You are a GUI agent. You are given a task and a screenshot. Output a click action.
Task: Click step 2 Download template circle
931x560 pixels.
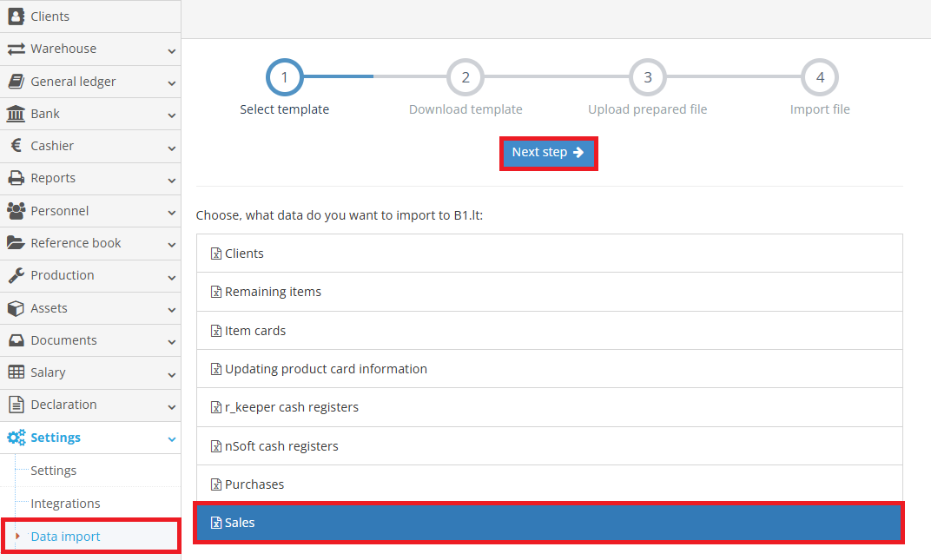coord(465,76)
